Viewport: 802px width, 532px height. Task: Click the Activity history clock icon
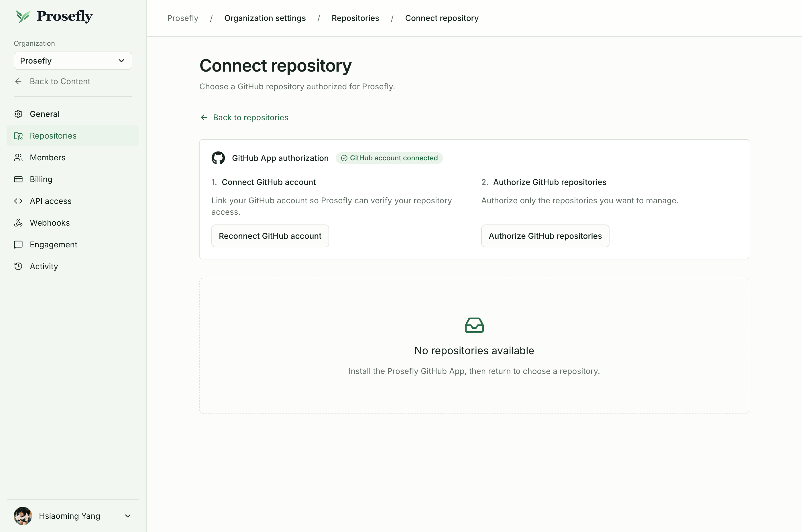pyautogui.click(x=18, y=266)
